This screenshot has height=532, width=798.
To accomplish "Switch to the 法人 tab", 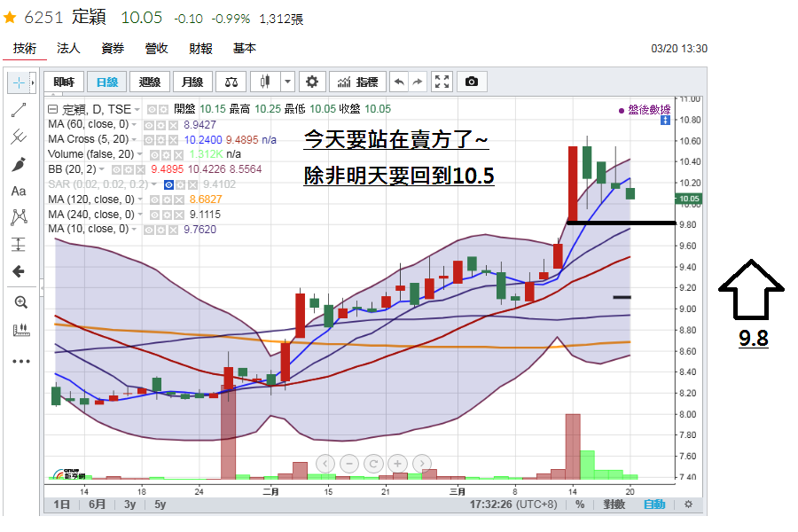I will (68, 49).
